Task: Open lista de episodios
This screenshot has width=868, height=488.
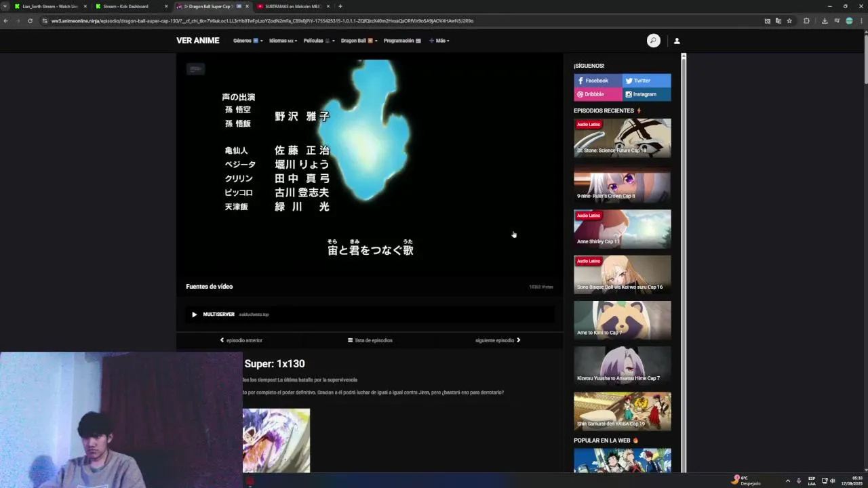Action: (x=370, y=340)
